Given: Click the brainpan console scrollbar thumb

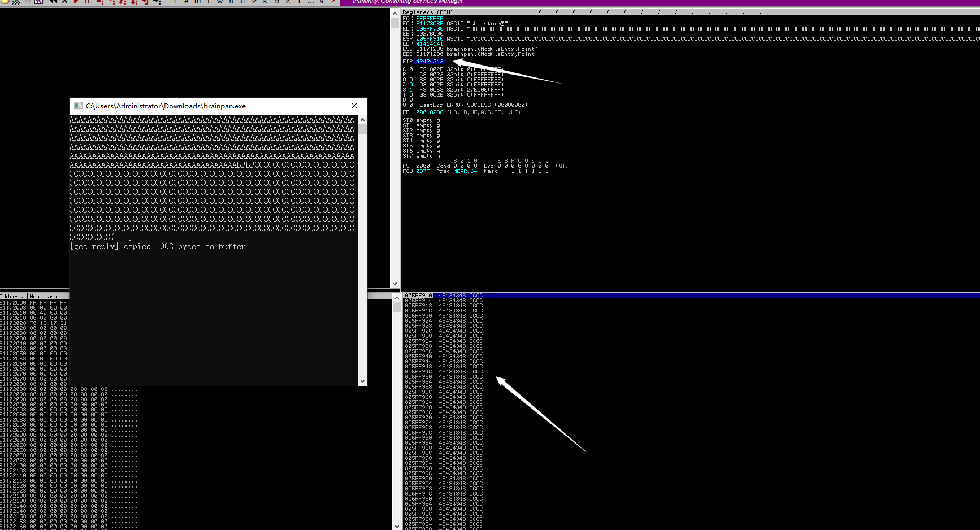Looking at the screenshot, I should tap(362, 129).
